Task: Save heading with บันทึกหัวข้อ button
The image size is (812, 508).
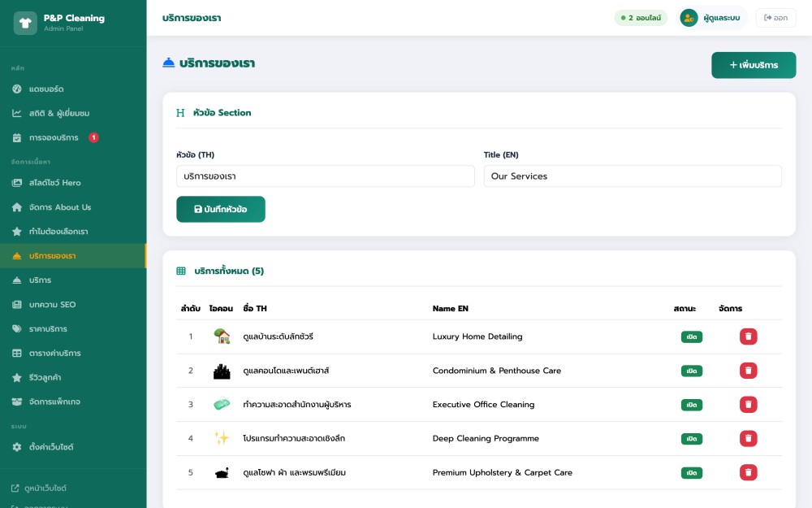Action: 221,209
